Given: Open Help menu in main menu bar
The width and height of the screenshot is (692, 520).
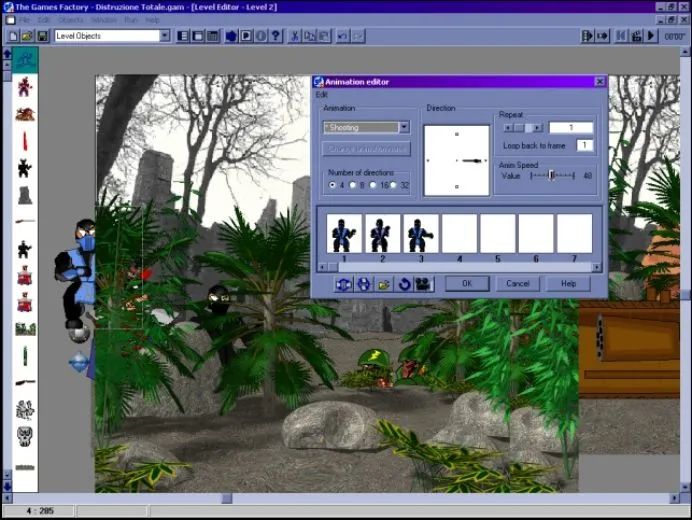Looking at the screenshot, I should (x=152, y=20).
